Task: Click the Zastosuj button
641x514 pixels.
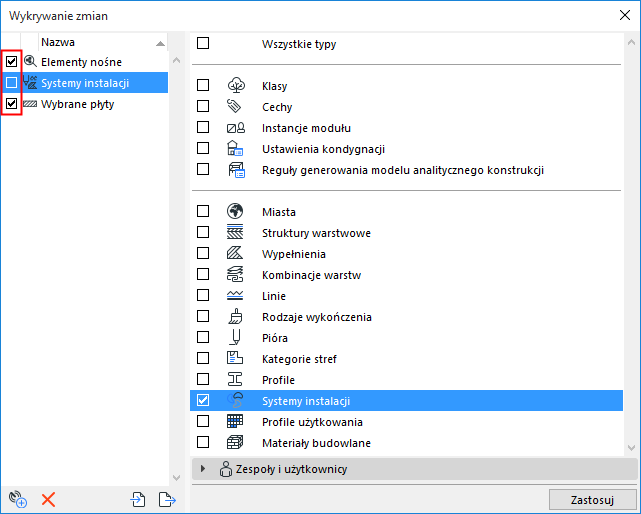Action: tap(592, 500)
